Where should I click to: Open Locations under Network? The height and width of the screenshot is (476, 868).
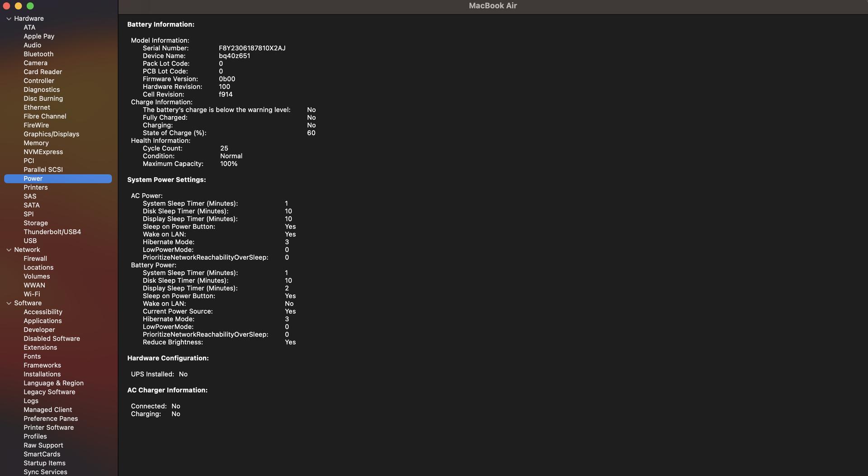point(38,267)
